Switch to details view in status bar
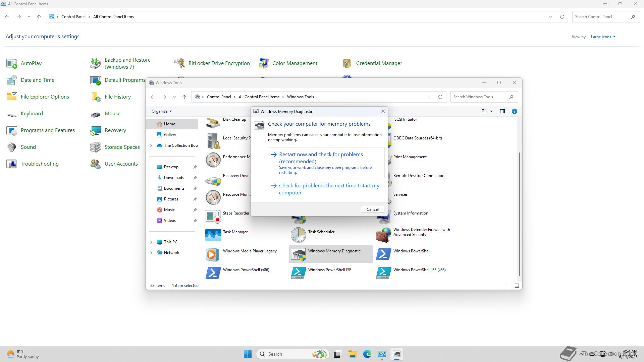The width and height of the screenshot is (644, 362). 508,286
